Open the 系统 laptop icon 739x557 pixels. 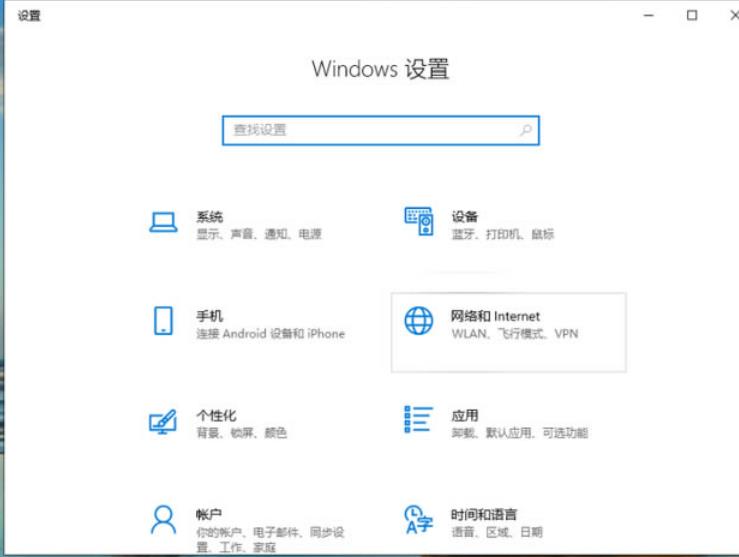click(163, 222)
